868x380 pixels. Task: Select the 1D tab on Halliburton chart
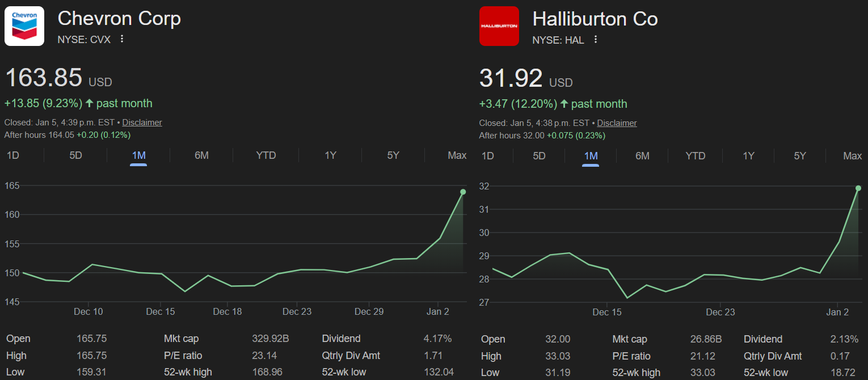click(487, 156)
